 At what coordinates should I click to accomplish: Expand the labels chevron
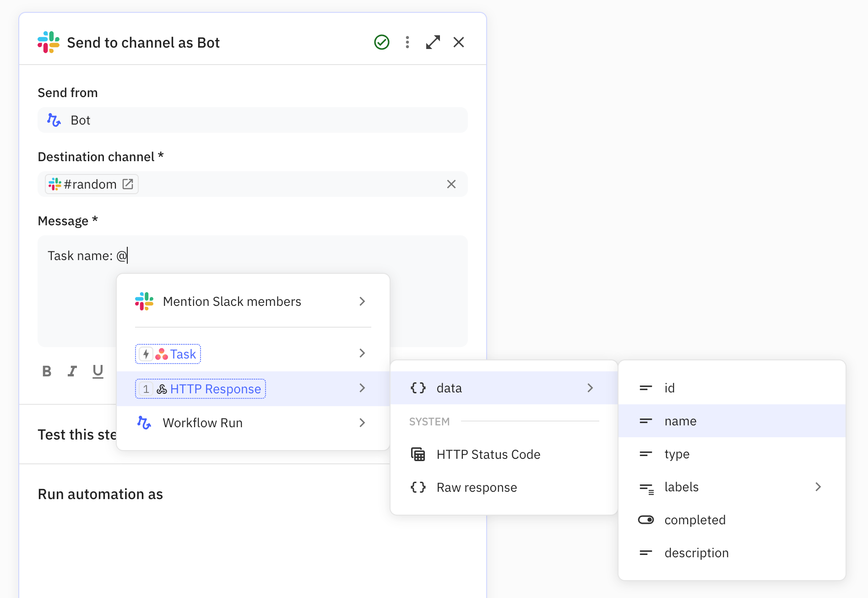[818, 487]
